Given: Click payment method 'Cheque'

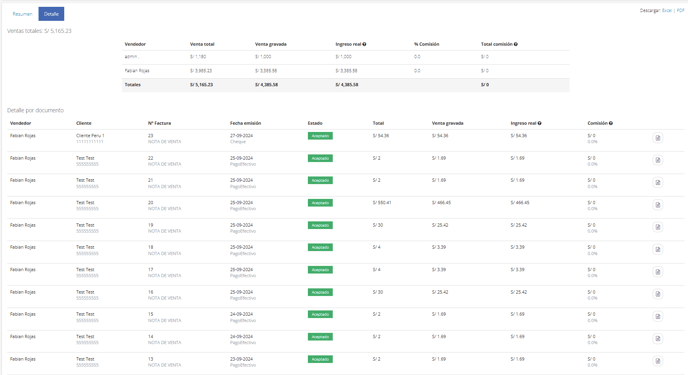Looking at the screenshot, I should [x=238, y=142].
